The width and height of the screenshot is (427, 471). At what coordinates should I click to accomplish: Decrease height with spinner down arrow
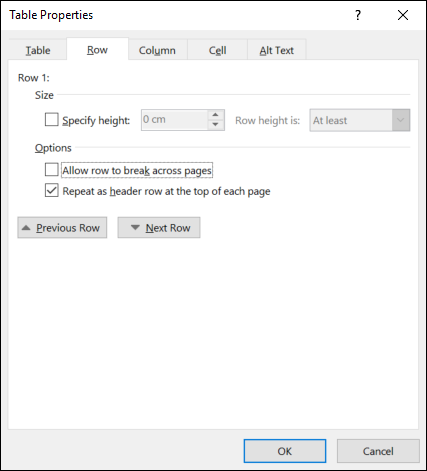coord(216,125)
